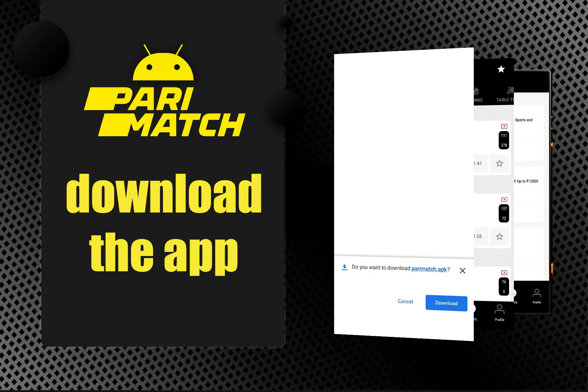Select the Tennis tab in navigation
Screen dimensions: 588x392
coord(475,98)
